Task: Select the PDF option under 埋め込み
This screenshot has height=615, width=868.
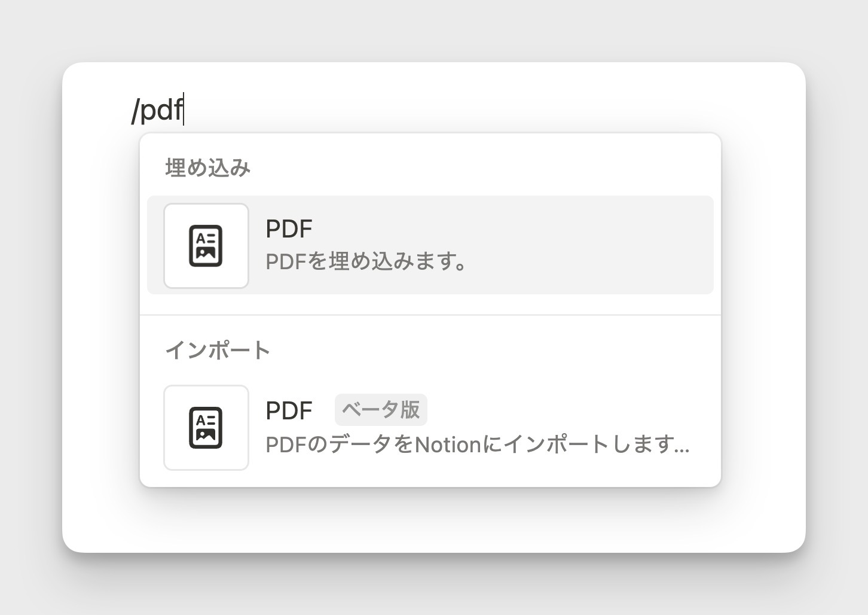Action: point(430,245)
